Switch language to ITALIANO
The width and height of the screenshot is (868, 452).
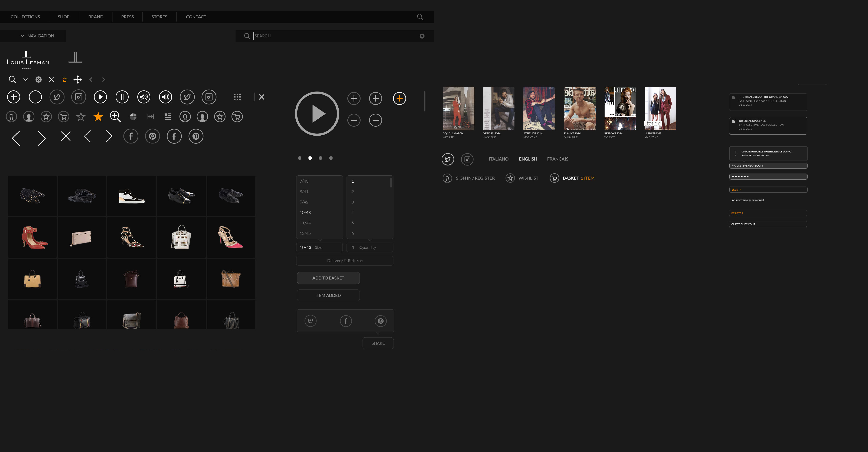[x=498, y=159]
